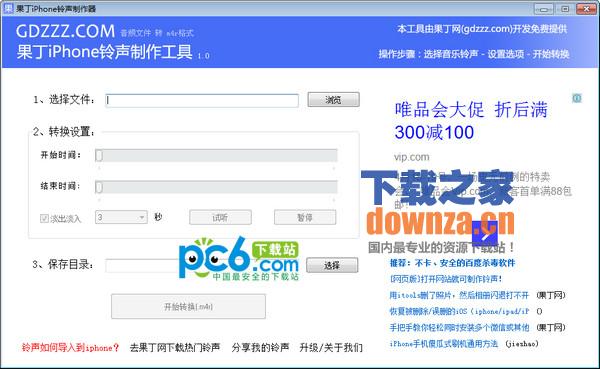Click the file path input field

click(x=202, y=100)
